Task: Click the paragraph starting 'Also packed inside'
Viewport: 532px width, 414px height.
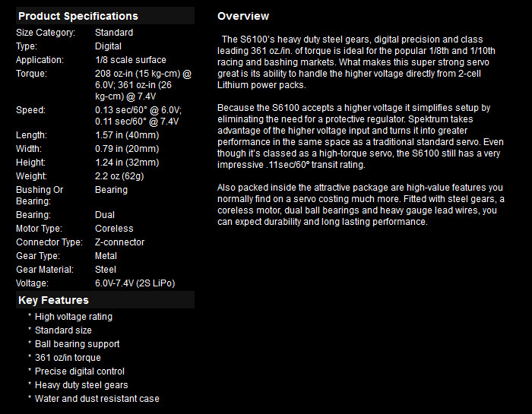Action: 361,204
